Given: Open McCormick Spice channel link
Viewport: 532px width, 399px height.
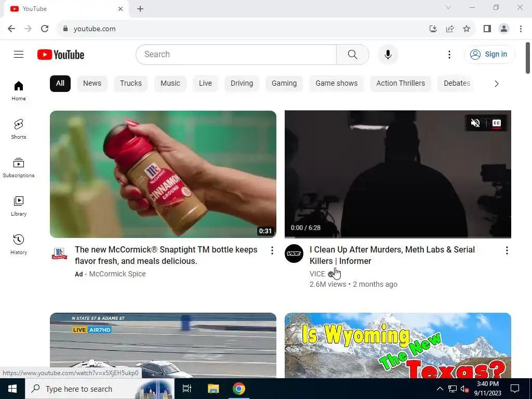Looking at the screenshot, I should coord(117,274).
